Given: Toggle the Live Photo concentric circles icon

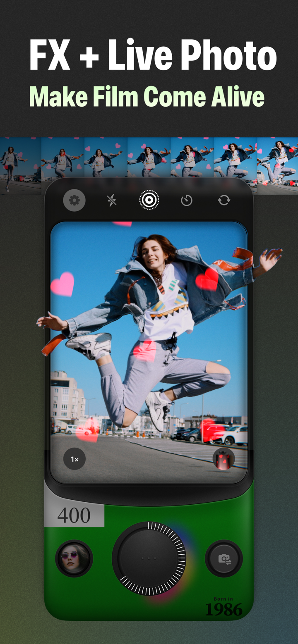Looking at the screenshot, I should coord(149,200).
